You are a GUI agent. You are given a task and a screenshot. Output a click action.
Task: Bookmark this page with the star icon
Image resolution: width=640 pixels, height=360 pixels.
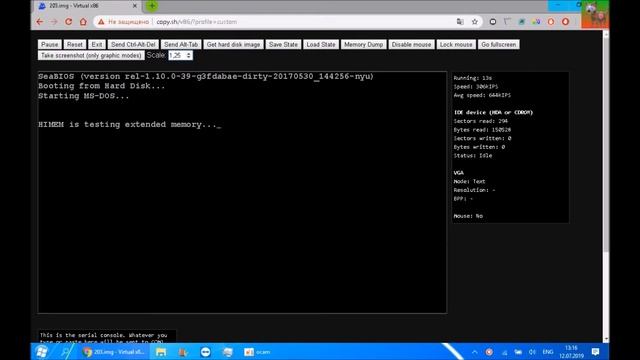(475, 22)
